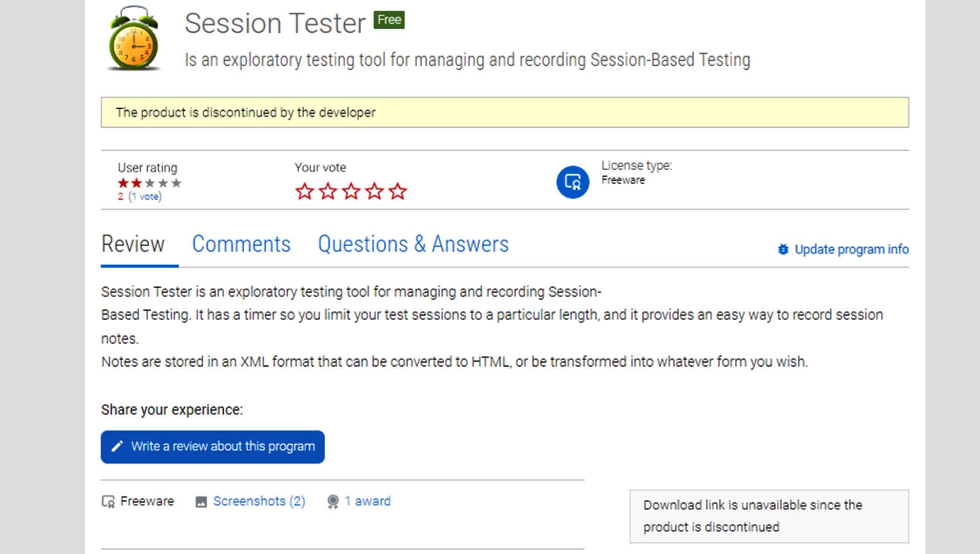
Task: Switch to the Comments tab
Action: 241,244
